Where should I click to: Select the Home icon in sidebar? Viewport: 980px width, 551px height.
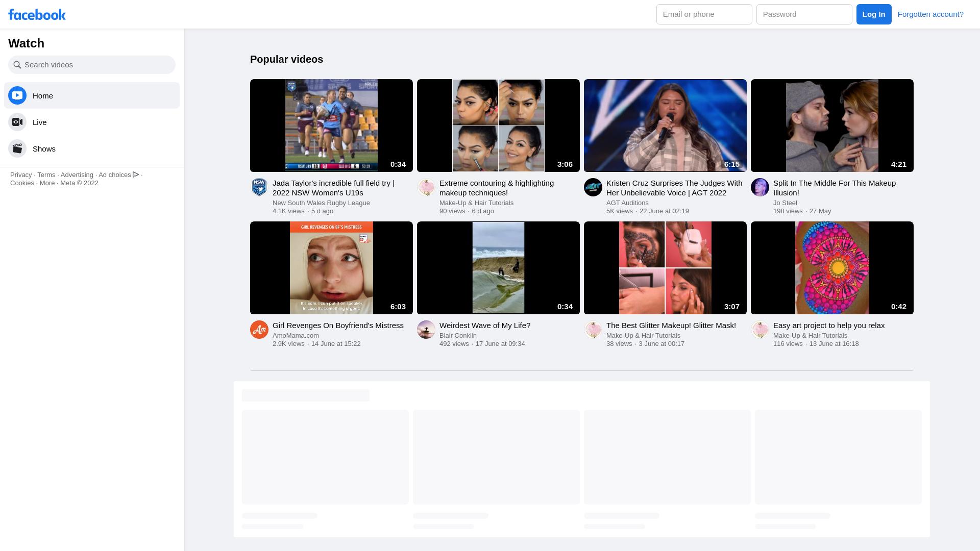click(x=17, y=95)
